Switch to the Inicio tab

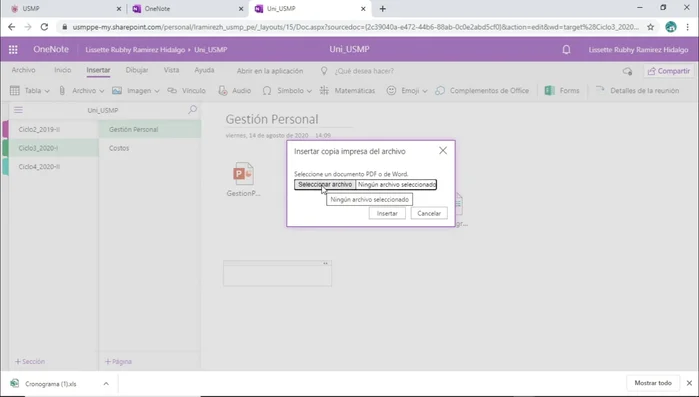click(x=62, y=70)
